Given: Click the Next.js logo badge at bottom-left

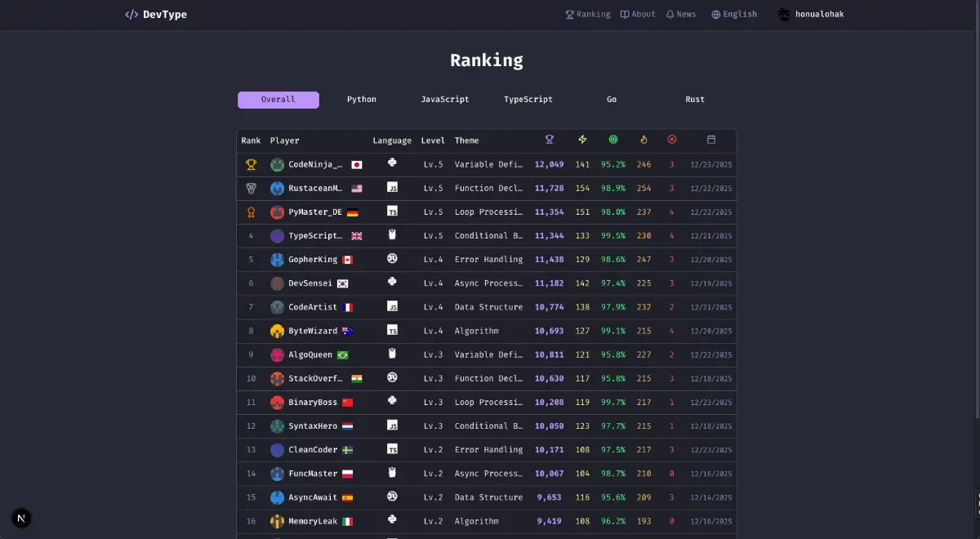Looking at the screenshot, I should (22, 518).
